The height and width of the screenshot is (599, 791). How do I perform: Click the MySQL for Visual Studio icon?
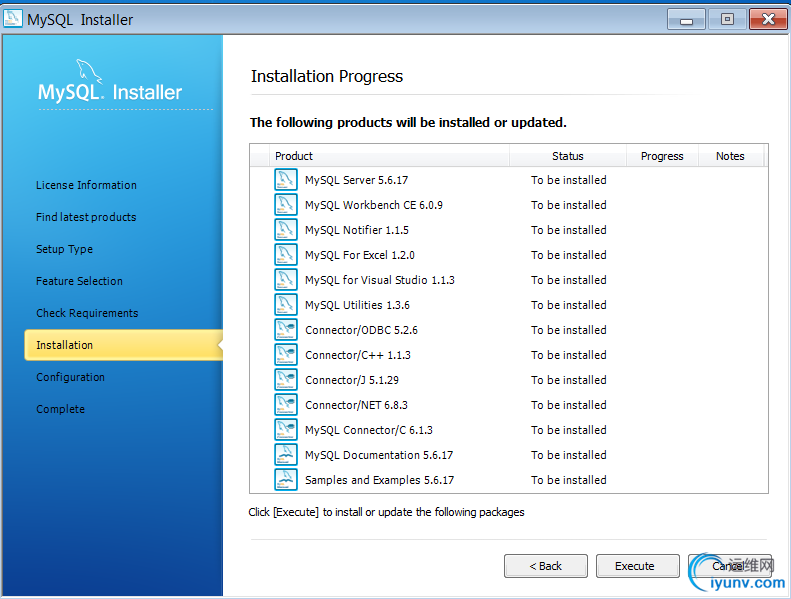[286, 280]
